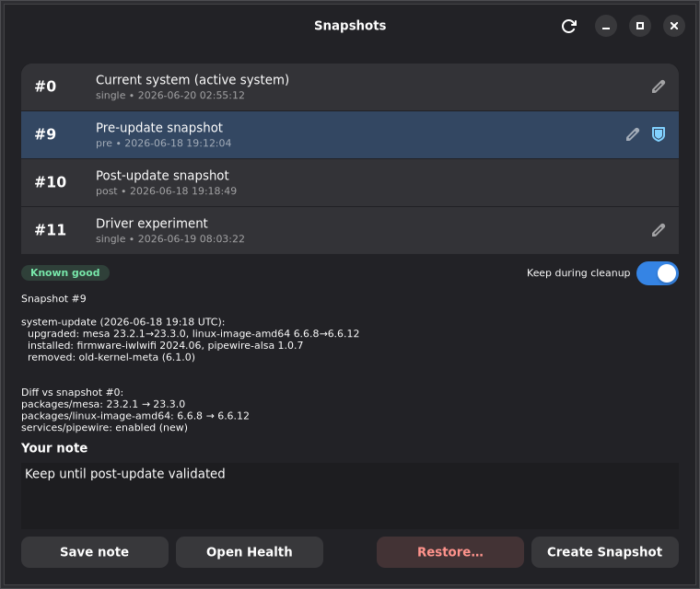Minimize the Snapshots window

pyautogui.click(x=606, y=26)
